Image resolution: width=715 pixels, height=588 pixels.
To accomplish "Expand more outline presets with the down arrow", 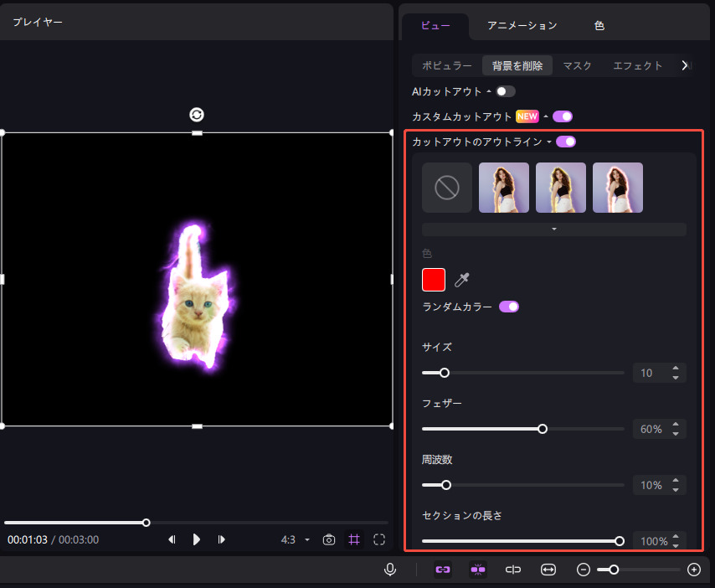I will click(553, 230).
